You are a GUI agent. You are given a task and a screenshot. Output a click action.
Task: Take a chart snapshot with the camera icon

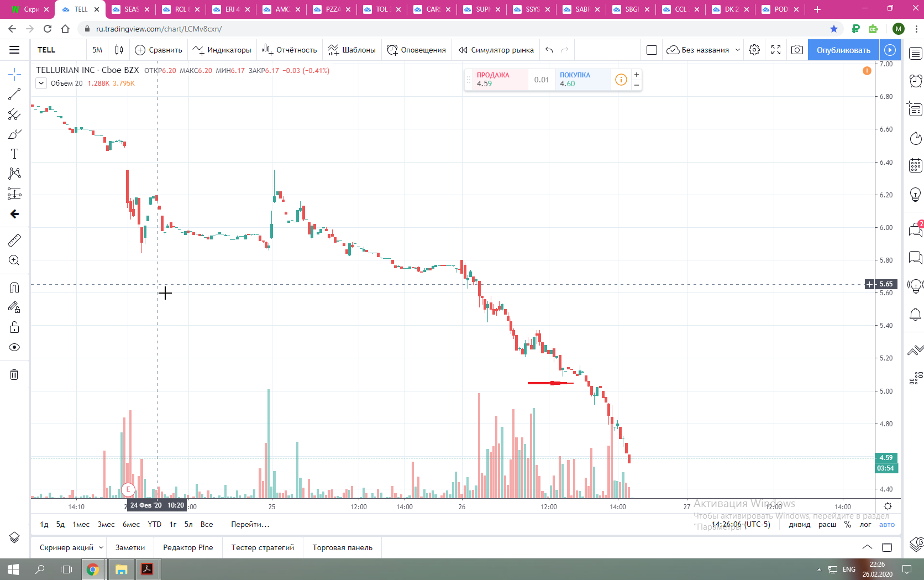tap(797, 50)
